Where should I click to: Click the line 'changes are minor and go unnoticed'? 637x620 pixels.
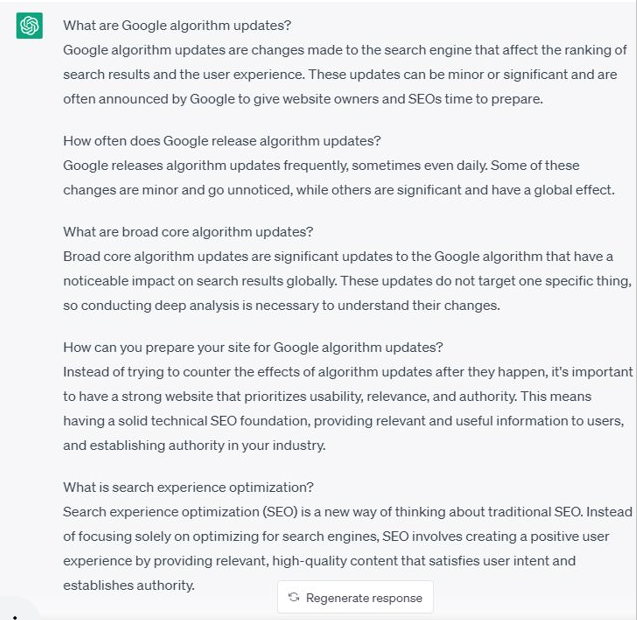[339, 190]
